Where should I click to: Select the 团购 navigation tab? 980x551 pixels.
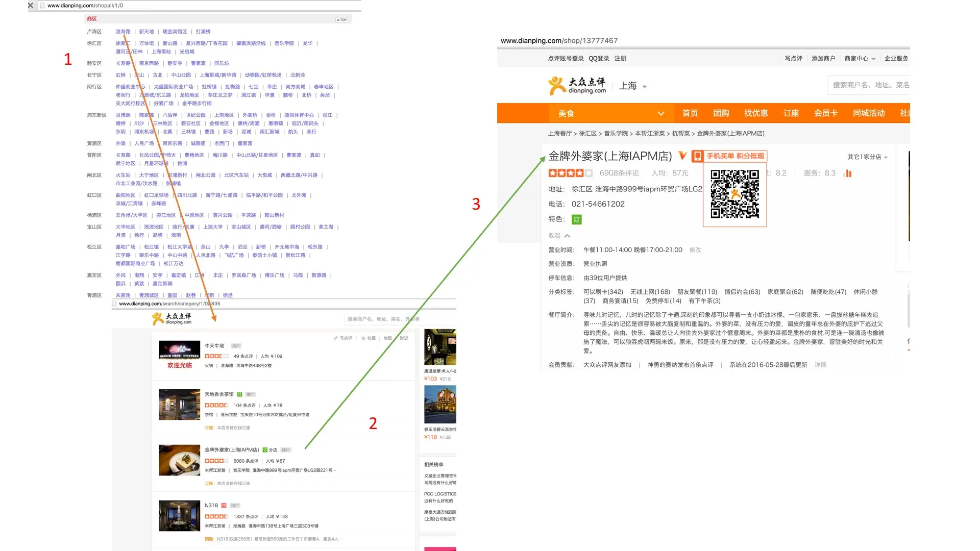[721, 113]
